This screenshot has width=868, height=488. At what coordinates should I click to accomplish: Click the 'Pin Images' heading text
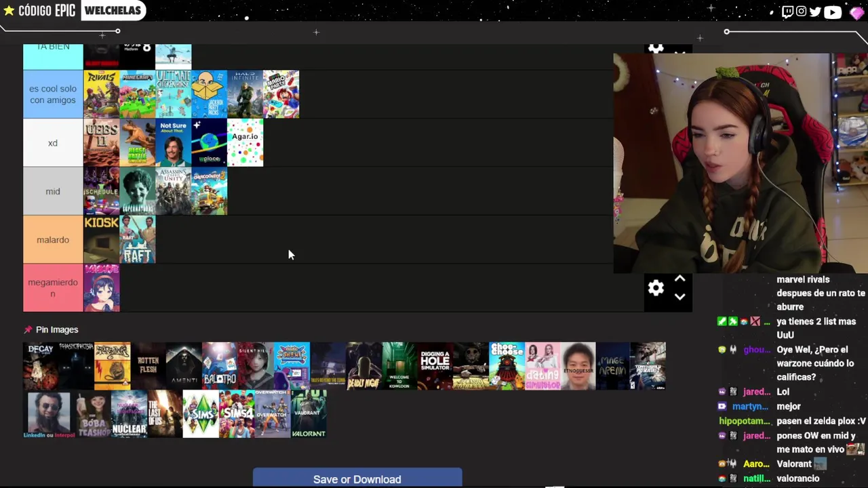(57, 329)
